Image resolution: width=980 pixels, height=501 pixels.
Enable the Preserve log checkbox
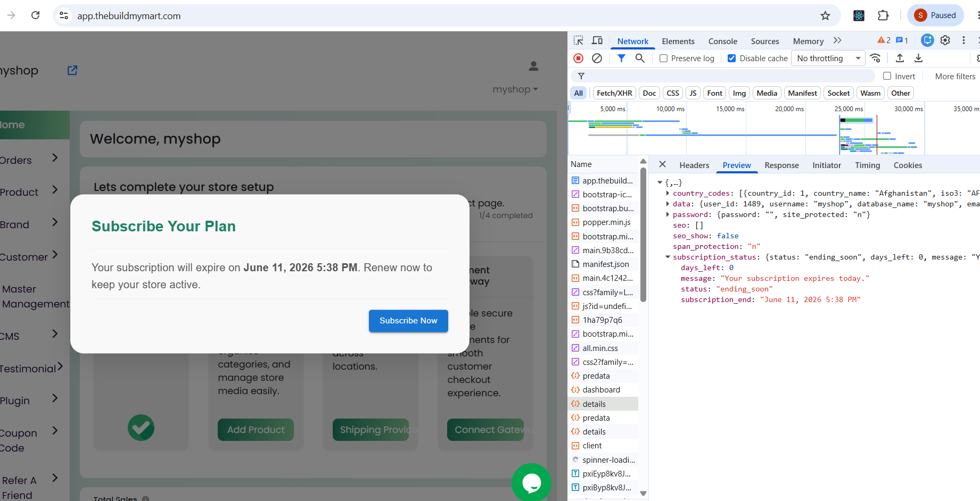click(663, 59)
